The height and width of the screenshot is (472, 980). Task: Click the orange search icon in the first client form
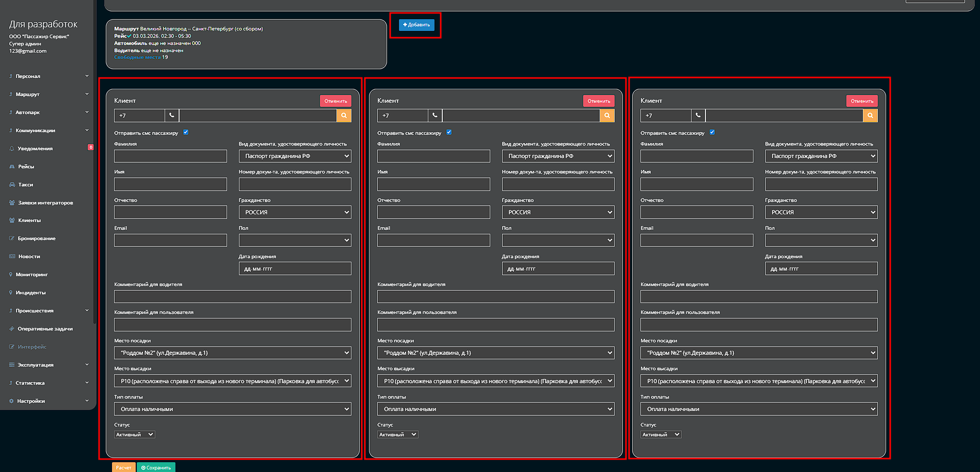pos(344,116)
